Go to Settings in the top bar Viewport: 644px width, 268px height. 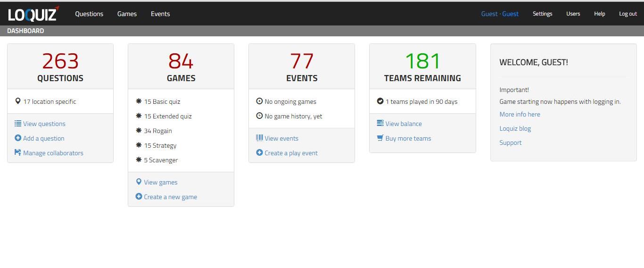542,14
